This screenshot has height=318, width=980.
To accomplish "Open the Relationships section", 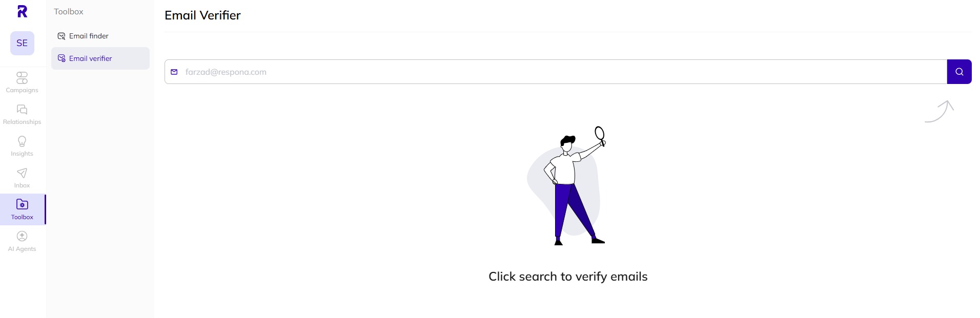I will click(x=22, y=114).
